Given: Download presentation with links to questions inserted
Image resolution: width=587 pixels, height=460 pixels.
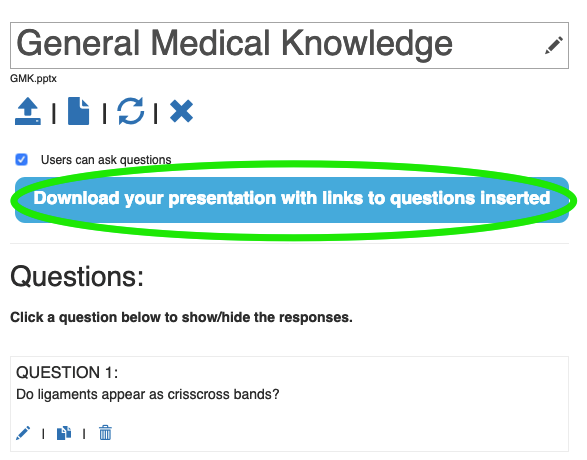Looking at the screenshot, I should pos(292,199).
